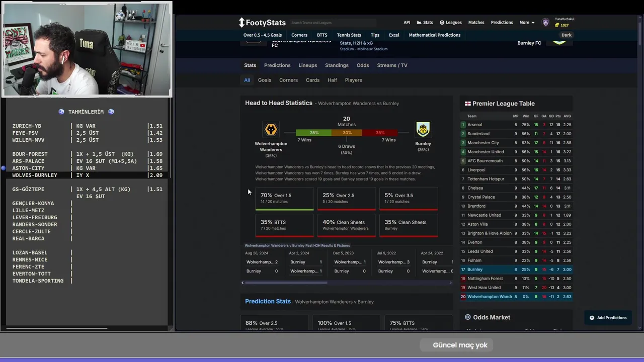Click the emoji left of TAHMİNLERİM
The height and width of the screenshot is (362, 644).
[x=61, y=112]
